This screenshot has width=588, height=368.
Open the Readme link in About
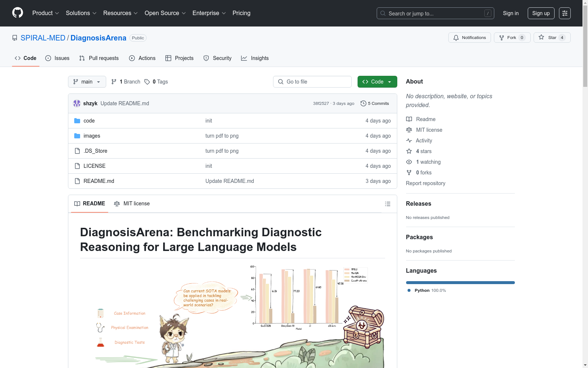pos(421,119)
